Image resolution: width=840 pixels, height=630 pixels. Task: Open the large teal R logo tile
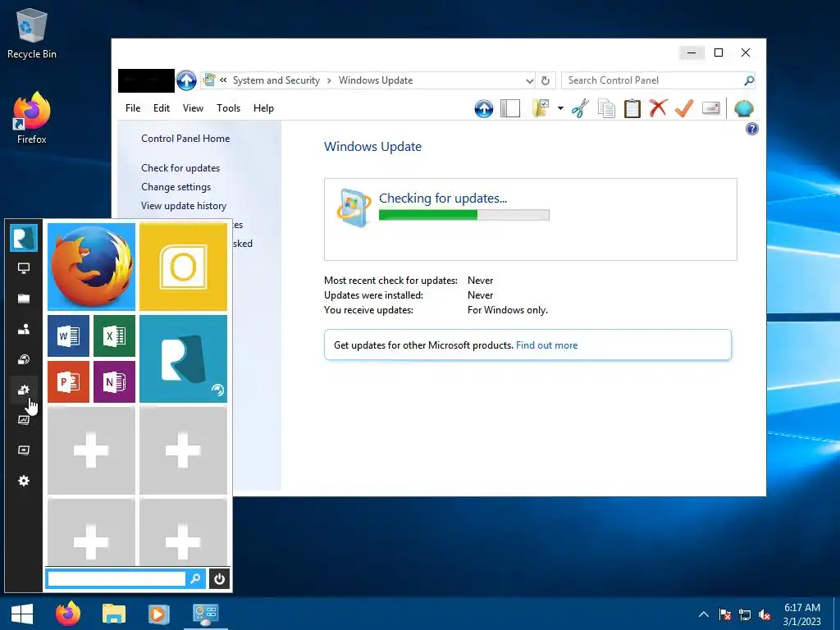click(x=183, y=359)
